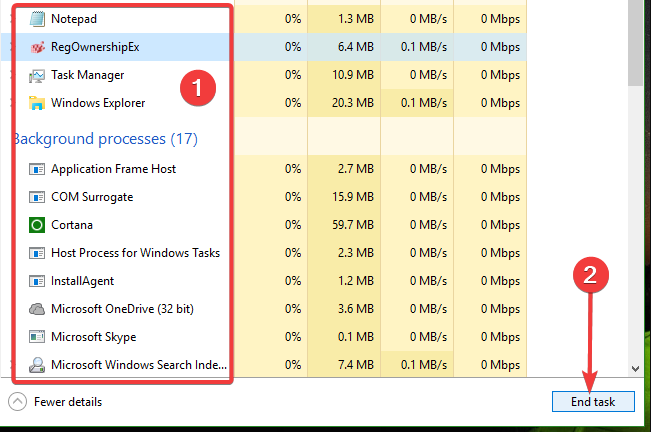The image size is (651, 432).
Task: Click Task Manager's 10.9 MB memory value
Action: (x=353, y=75)
